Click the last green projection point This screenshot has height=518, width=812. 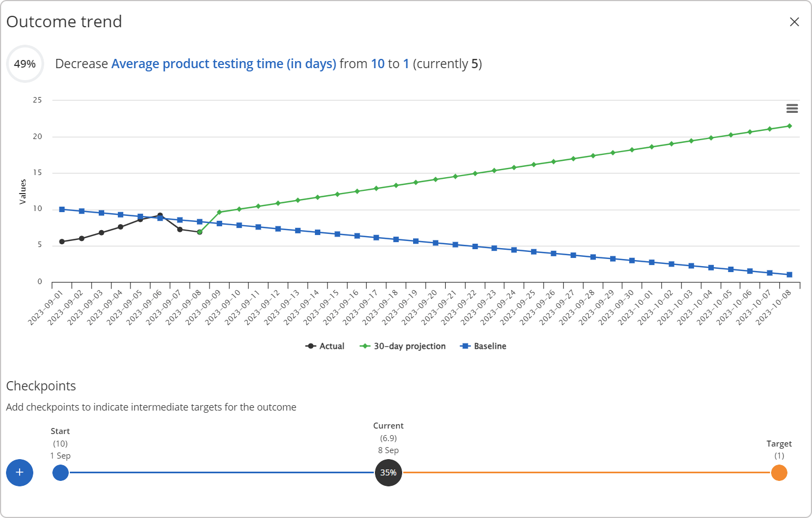(x=789, y=126)
